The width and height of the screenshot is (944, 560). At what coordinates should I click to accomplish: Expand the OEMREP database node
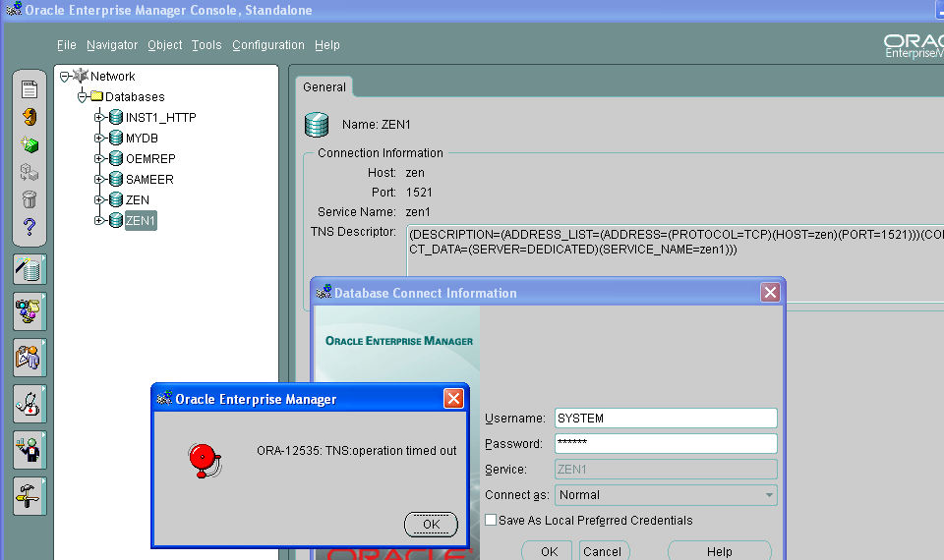[x=99, y=159]
